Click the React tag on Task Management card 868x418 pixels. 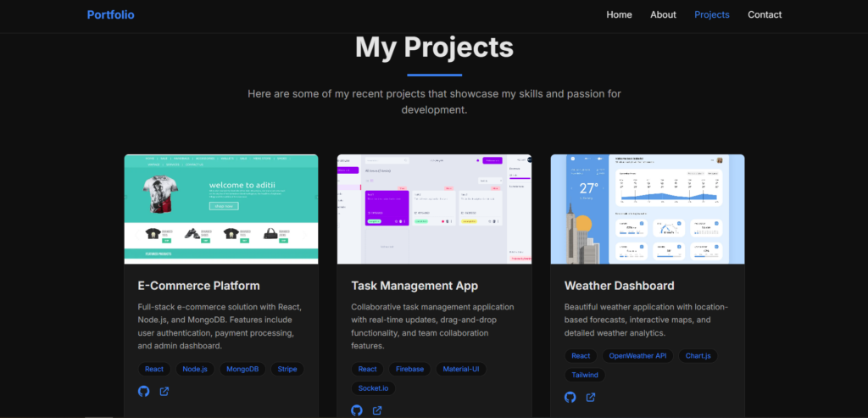click(x=368, y=370)
